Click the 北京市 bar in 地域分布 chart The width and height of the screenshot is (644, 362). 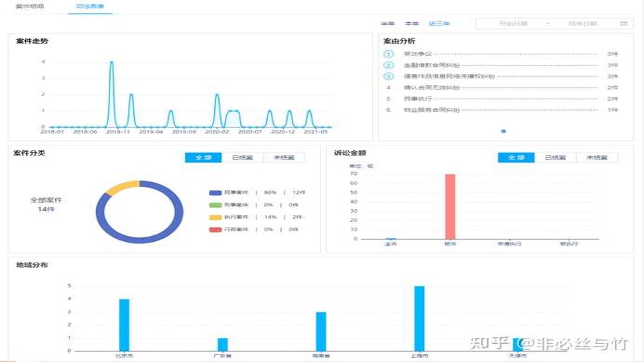pos(124,325)
